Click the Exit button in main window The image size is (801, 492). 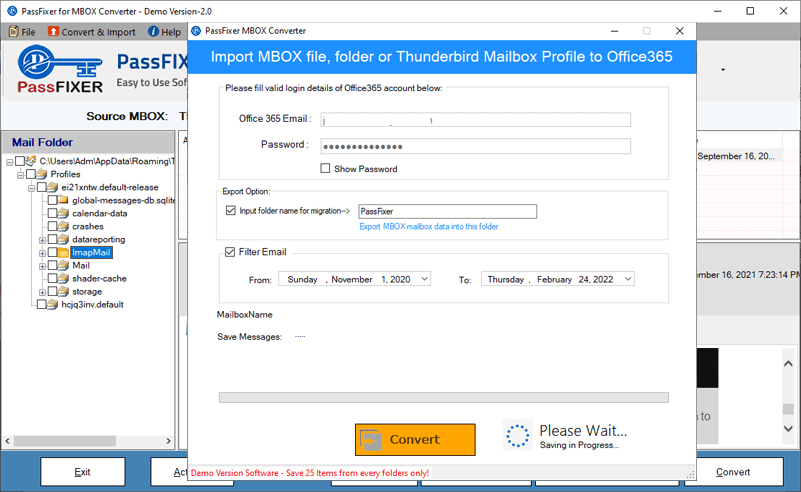(83, 472)
